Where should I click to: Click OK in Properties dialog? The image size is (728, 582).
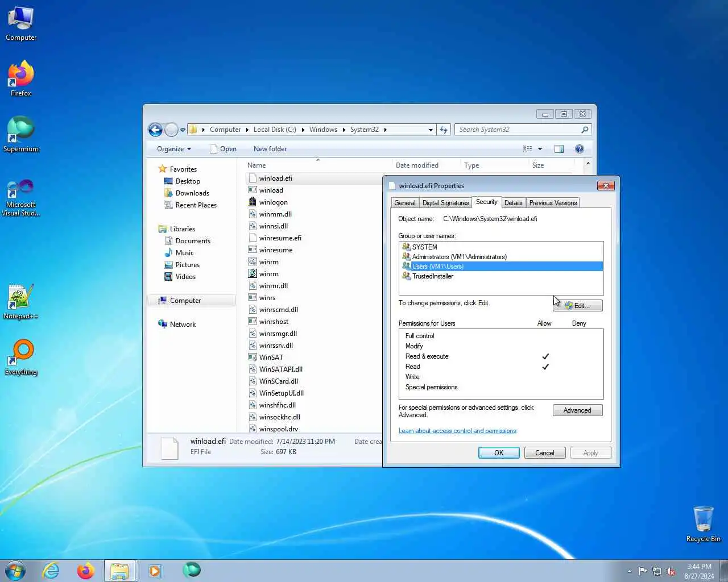[x=499, y=453]
